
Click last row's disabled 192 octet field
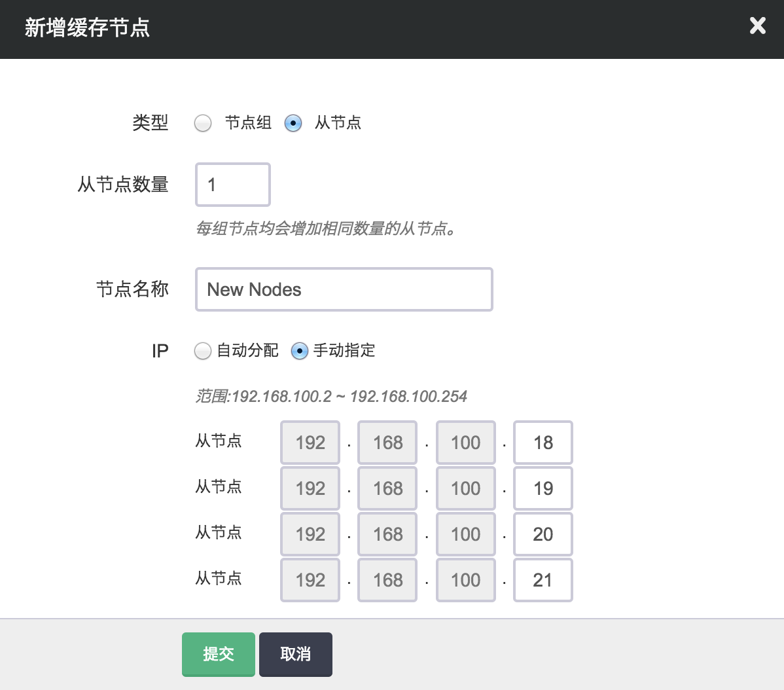310,580
